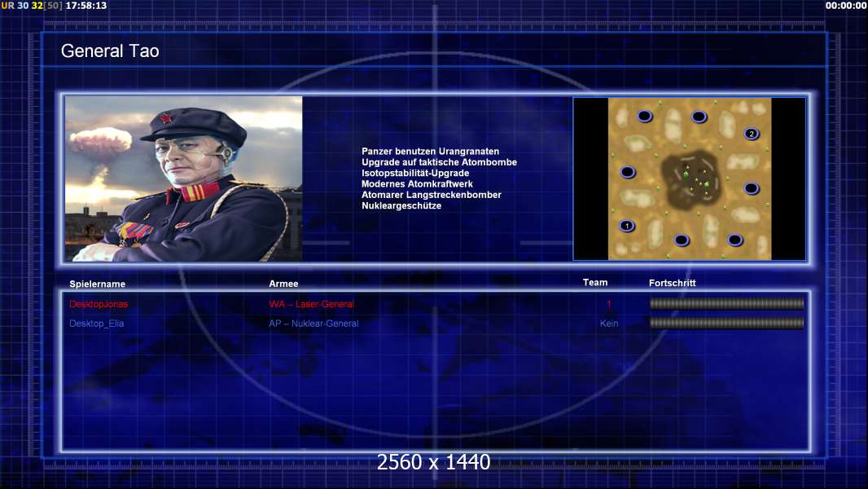
Task: Click the 'General Tao' title text
Action: pyautogui.click(x=110, y=51)
